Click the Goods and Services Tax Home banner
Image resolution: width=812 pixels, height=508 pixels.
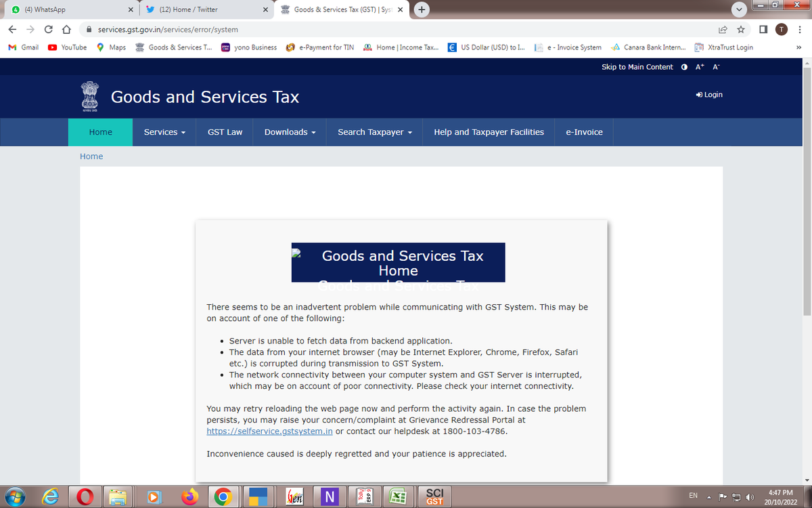(398, 262)
